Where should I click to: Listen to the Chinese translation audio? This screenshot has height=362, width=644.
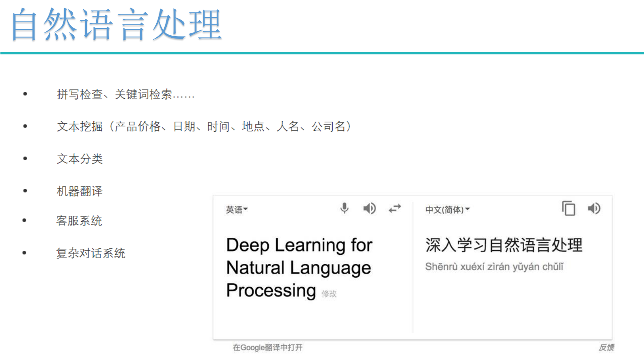click(594, 209)
